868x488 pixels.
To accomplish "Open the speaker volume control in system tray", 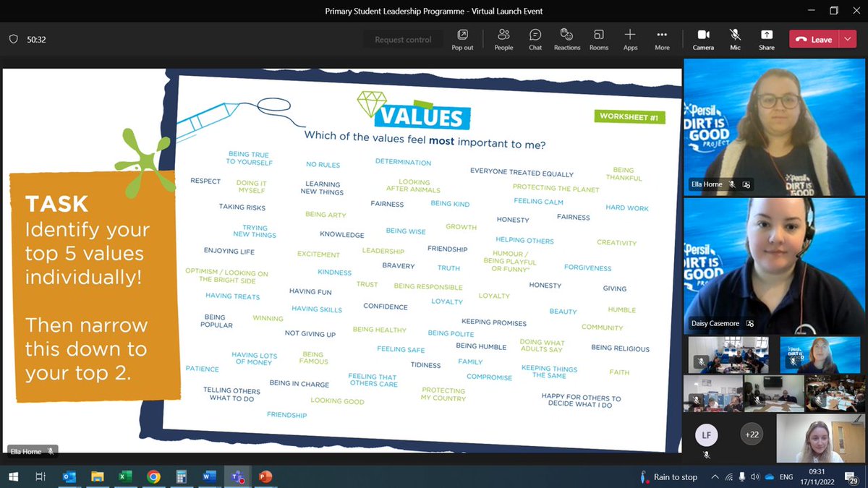I will click(x=755, y=477).
